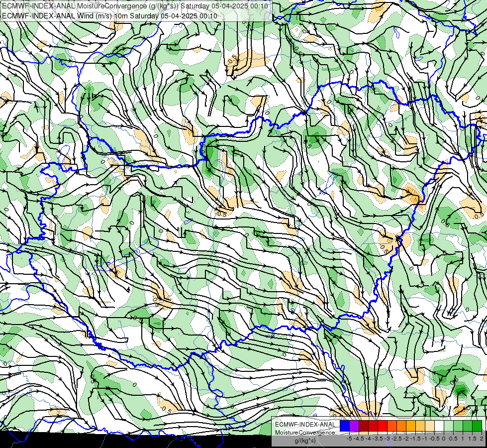Click the -2.5 tick label on legend scale

click(396, 439)
